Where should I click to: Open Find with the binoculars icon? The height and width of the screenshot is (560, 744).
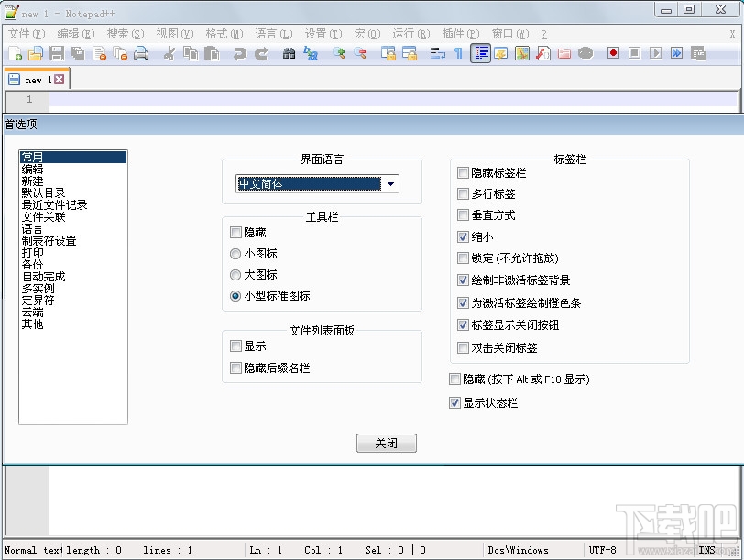click(x=290, y=53)
